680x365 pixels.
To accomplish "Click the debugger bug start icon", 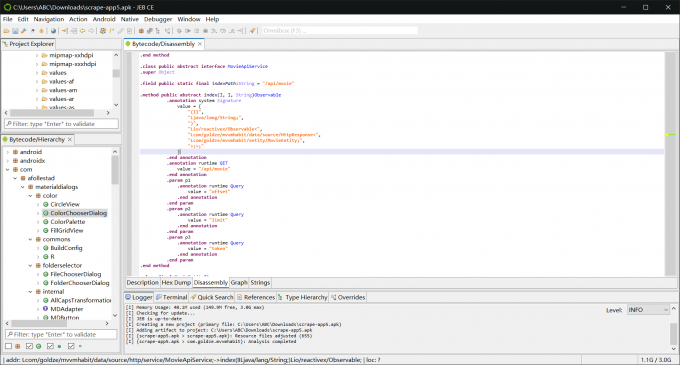I will tap(179, 31).
